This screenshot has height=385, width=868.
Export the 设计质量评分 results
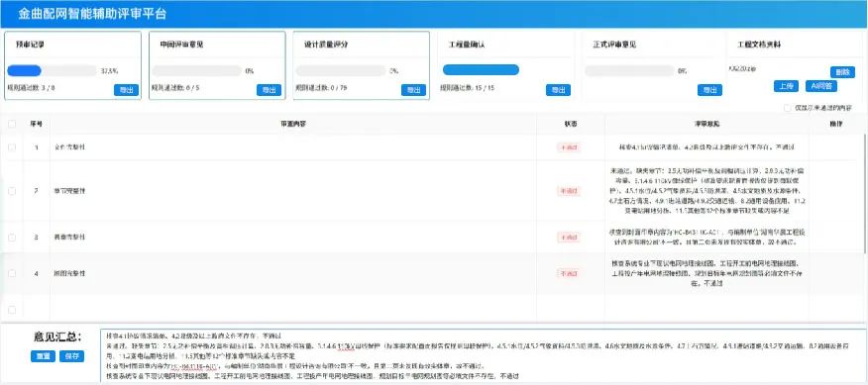413,90
